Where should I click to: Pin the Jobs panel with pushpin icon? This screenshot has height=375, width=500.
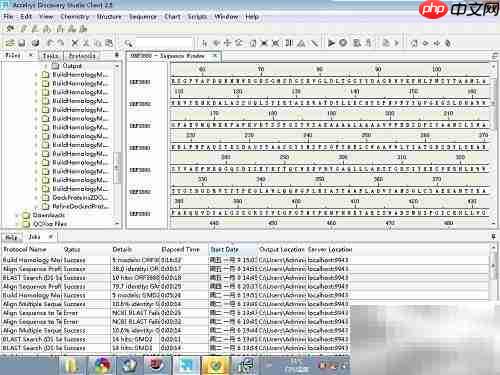pos(494,237)
